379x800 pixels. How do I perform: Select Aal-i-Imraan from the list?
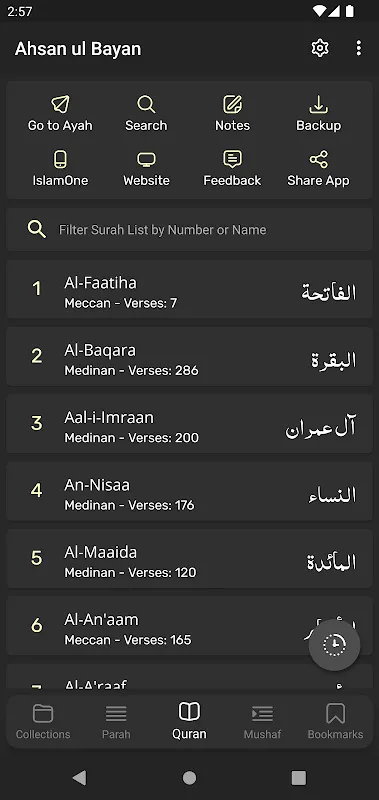[x=189, y=424]
